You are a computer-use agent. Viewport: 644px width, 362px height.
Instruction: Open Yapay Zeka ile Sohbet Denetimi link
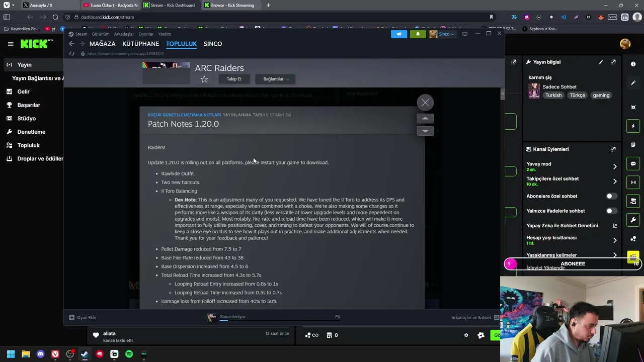coord(614,226)
